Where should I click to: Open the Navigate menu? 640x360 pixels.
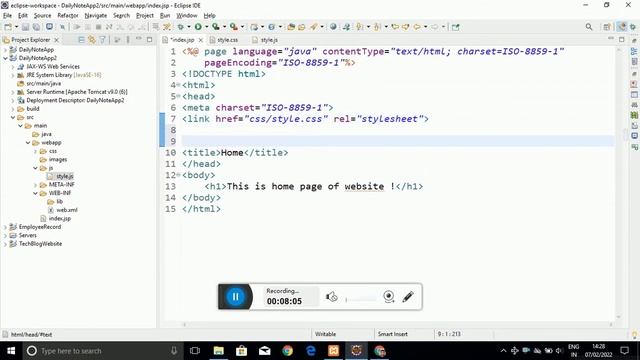96,16
